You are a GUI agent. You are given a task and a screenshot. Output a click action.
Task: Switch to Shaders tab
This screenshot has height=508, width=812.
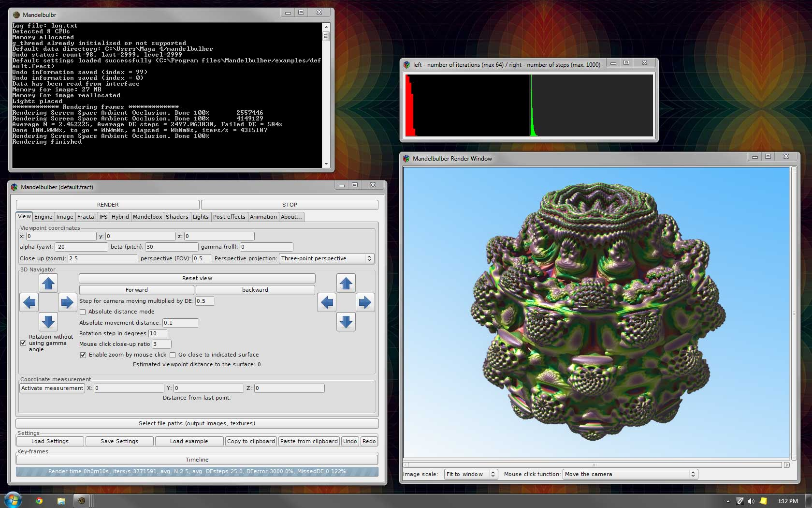click(177, 217)
